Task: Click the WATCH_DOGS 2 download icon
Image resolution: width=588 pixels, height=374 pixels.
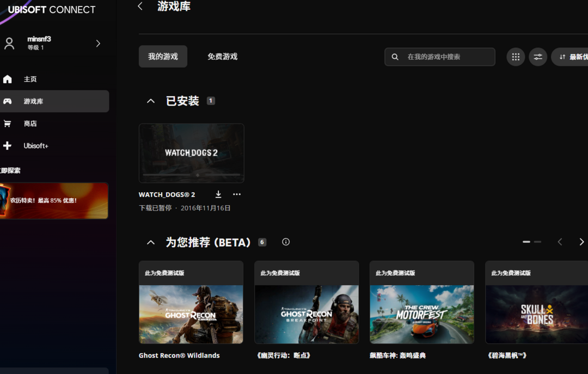Action: (x=218, y=194)
